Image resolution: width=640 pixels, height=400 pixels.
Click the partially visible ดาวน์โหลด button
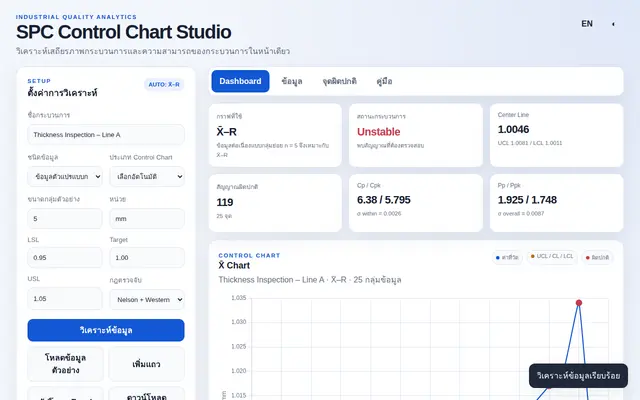pyautogui.click(x=146, y=394)
